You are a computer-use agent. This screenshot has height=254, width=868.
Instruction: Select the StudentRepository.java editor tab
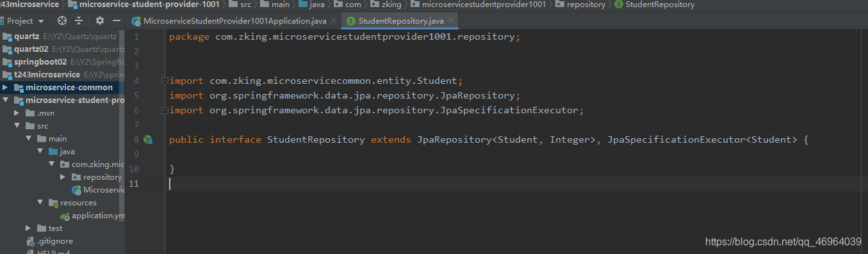tap(400, 21)
